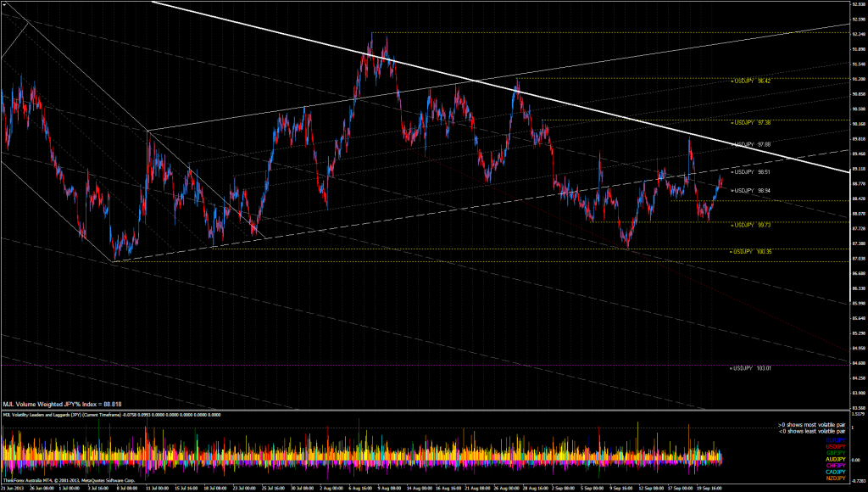Click the NZDJPY legend entry
868x492 pixels.
[835, 478]
